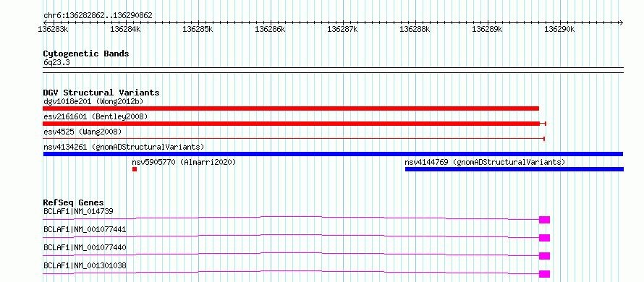Click the 136286k ruler tick label

pos(270,30)
